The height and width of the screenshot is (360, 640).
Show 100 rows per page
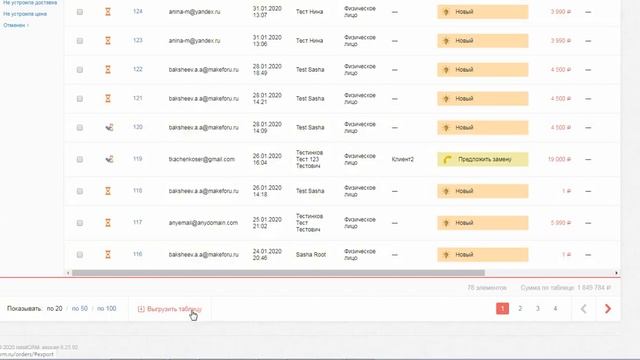(x=107, y=309)
